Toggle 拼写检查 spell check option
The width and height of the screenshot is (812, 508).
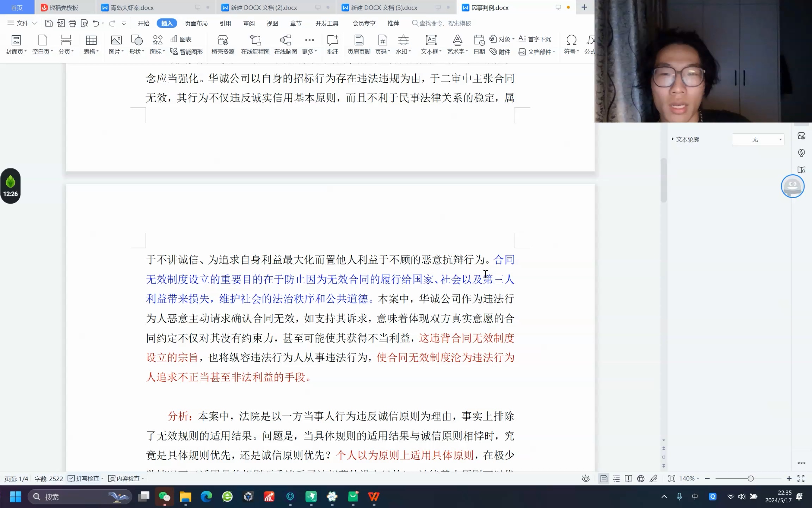pos(86,478)
